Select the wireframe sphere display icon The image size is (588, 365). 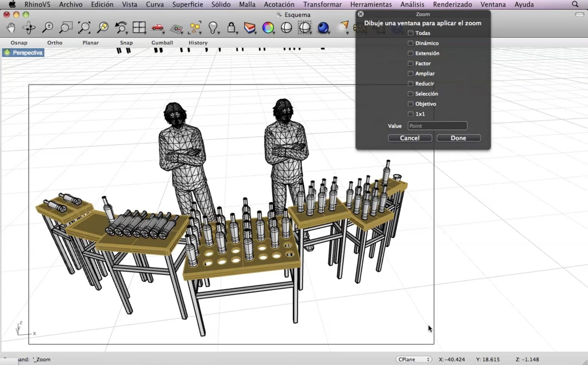pyautogui.click(x=305, y=28)
